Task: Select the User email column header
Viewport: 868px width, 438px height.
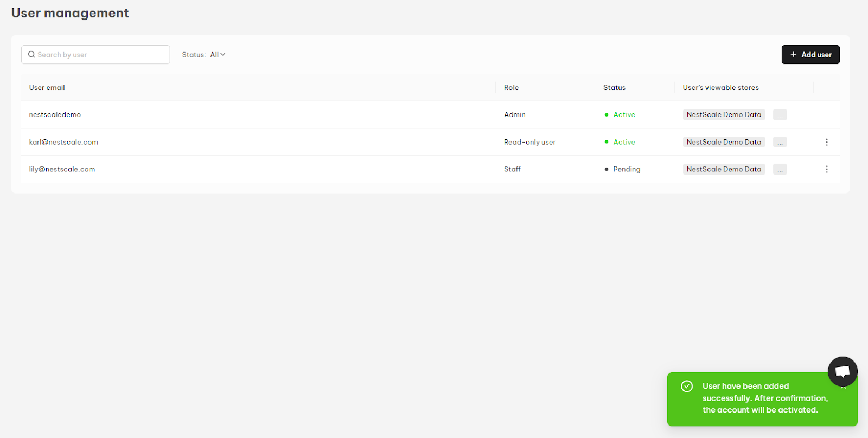Action: [x=47, y=88]
